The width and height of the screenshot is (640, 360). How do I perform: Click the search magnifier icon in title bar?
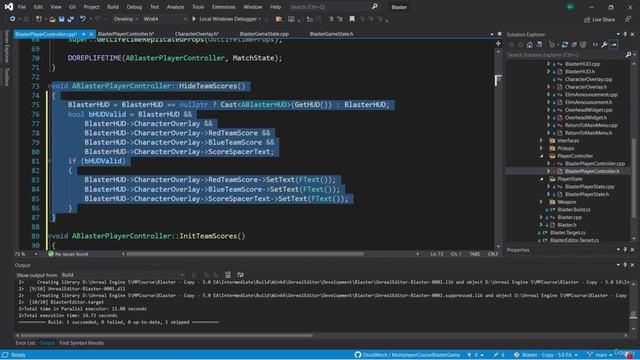[375, 7]
